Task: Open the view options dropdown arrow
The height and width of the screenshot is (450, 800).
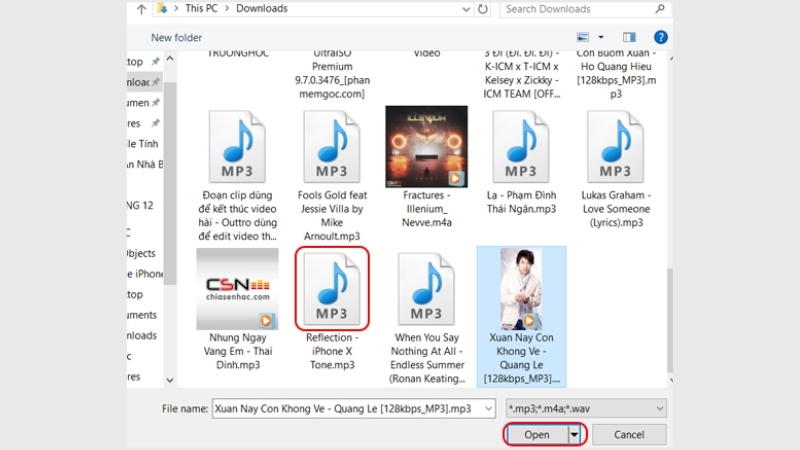Action: point(601,37)
